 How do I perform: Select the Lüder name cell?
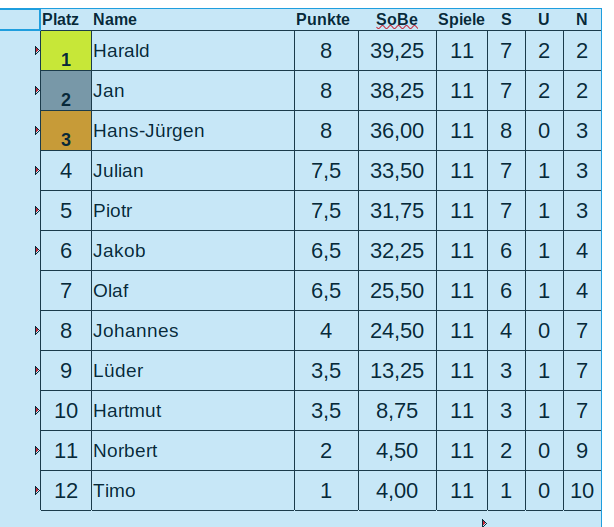[192, 371]
